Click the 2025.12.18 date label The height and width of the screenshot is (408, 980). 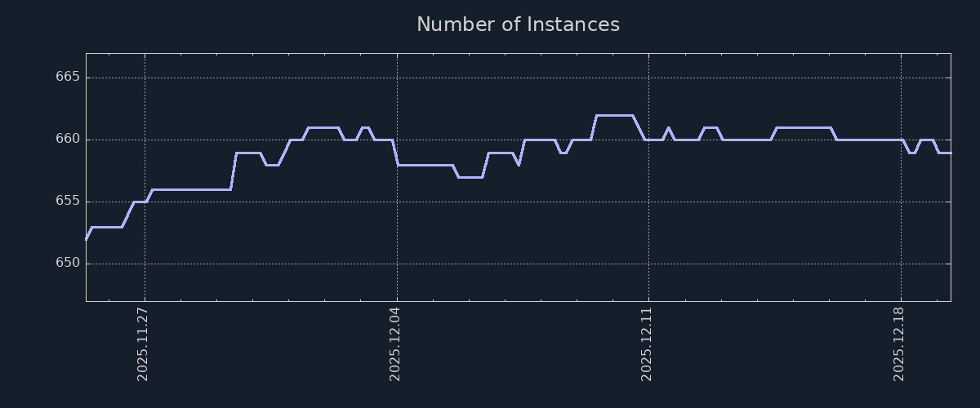click(x=899, y=344)
